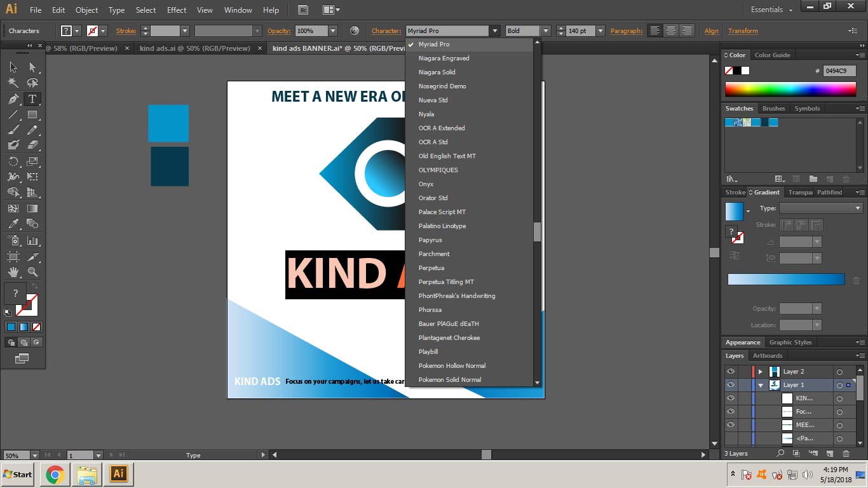This screenshot has height=488, width=868.
Task: Hide the KIN... text sublayer
Action: pos(731,398)
